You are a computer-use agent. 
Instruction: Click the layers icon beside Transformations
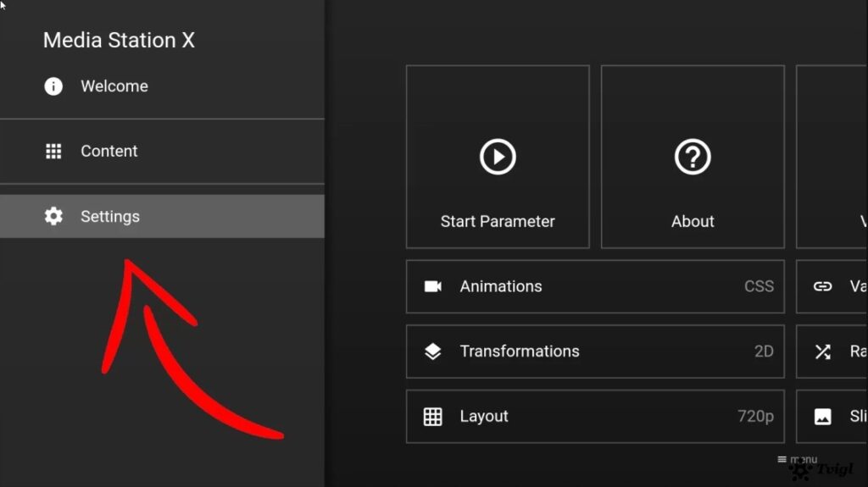click(x=433, y=351)
